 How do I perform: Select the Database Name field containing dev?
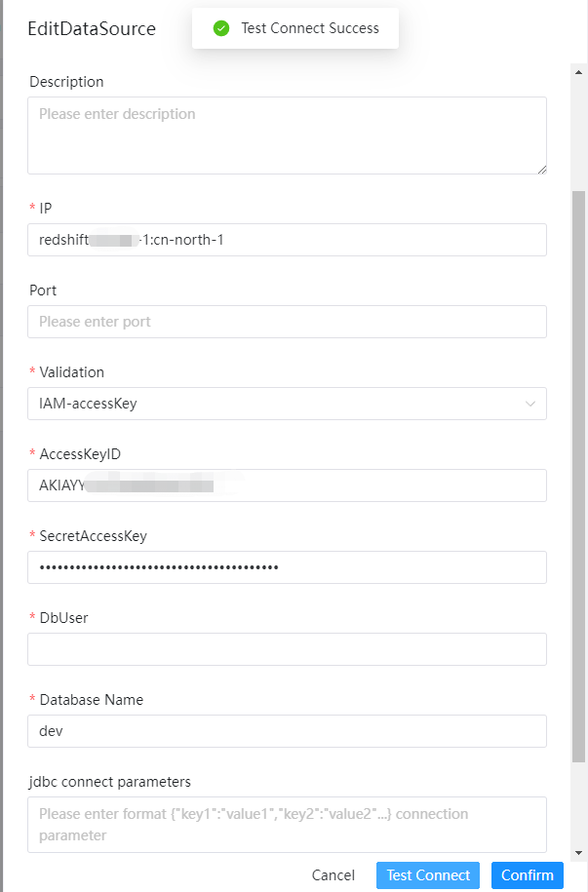point(287,731)
